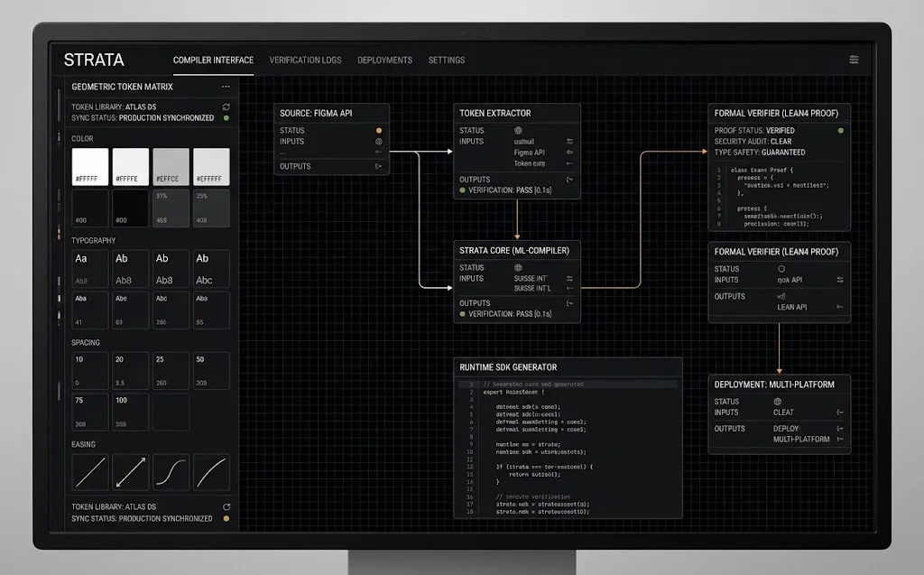
Task: Open the Settings tab
Action: pyautogui.click(x=447, y=60)
